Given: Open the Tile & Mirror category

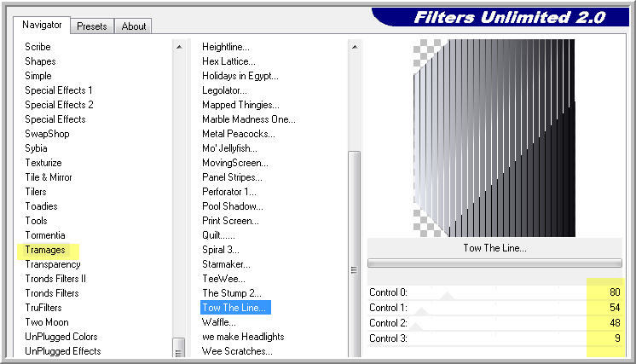Looking at the screenshot, I should [49, 177].
